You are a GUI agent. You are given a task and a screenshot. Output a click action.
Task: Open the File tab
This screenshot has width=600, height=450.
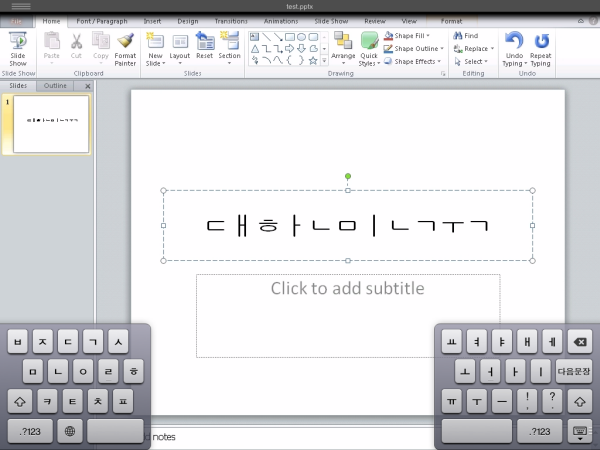click(x=16, y=21)
